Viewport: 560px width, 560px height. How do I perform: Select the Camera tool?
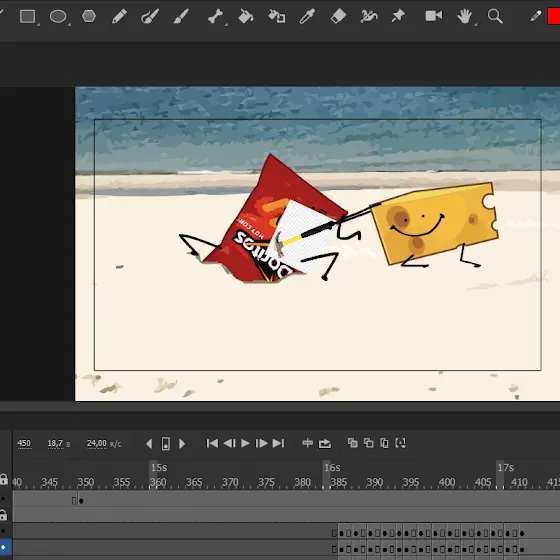434,16
